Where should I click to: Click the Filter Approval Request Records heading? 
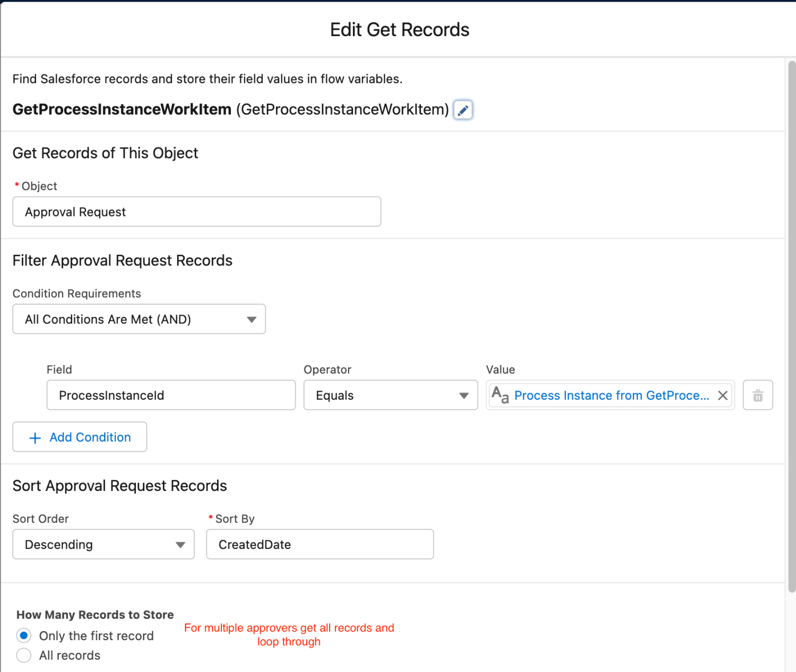[x=123, y=261]
